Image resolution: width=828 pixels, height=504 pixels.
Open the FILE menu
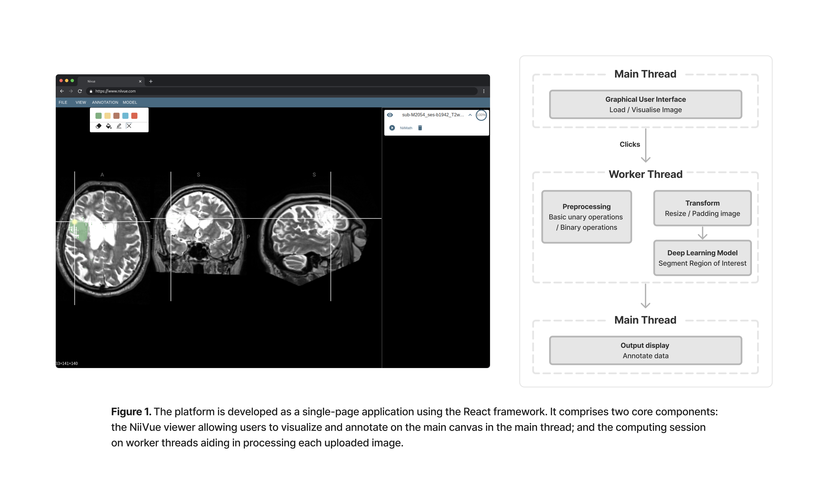[63, 102]
